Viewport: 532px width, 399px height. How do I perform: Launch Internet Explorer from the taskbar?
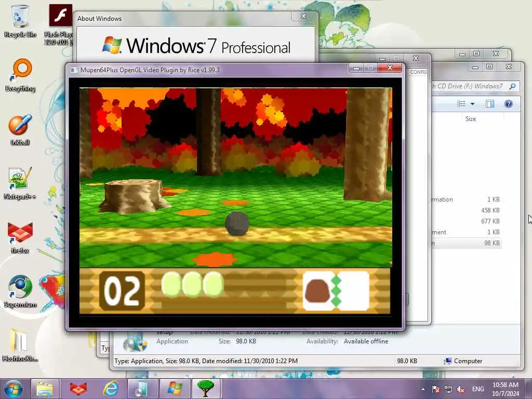[x=111, y=389]
